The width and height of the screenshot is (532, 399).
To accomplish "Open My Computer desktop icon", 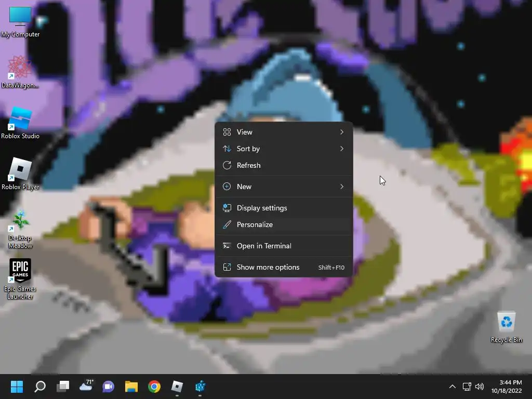I will click(x=20, y=21).
